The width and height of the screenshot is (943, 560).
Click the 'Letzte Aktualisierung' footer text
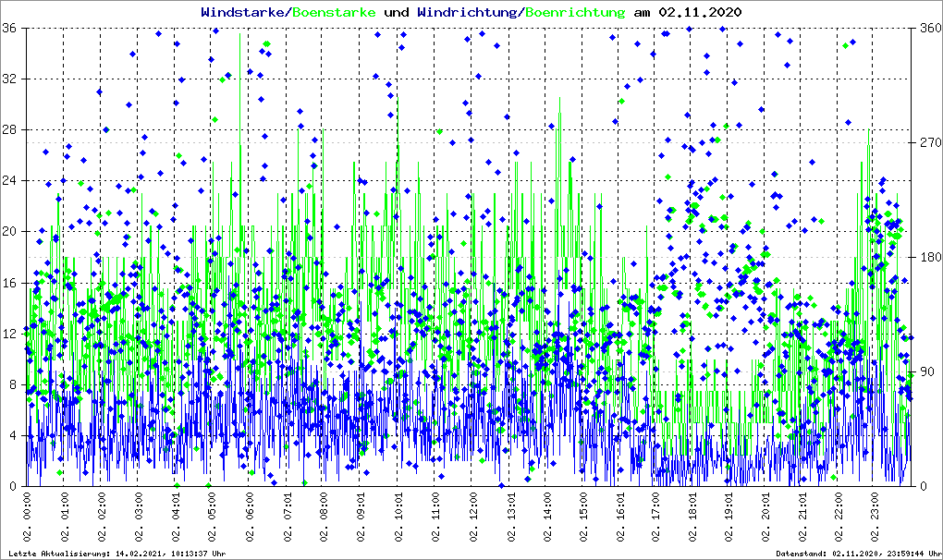click(114, 554)
